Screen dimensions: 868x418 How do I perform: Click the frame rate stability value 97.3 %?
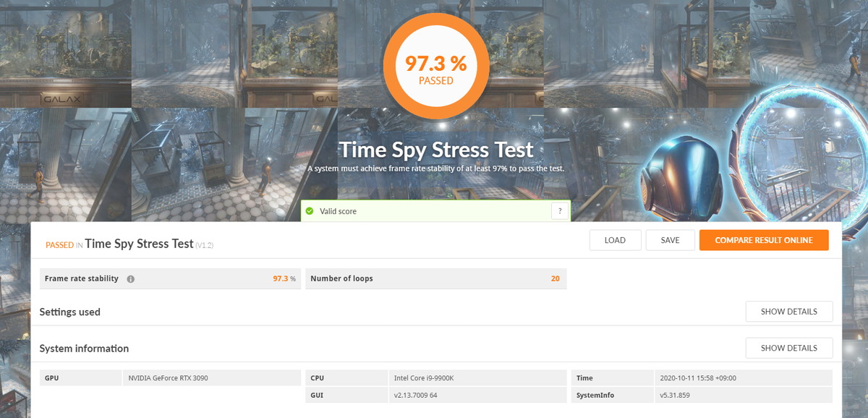click(x=284, y=278)
